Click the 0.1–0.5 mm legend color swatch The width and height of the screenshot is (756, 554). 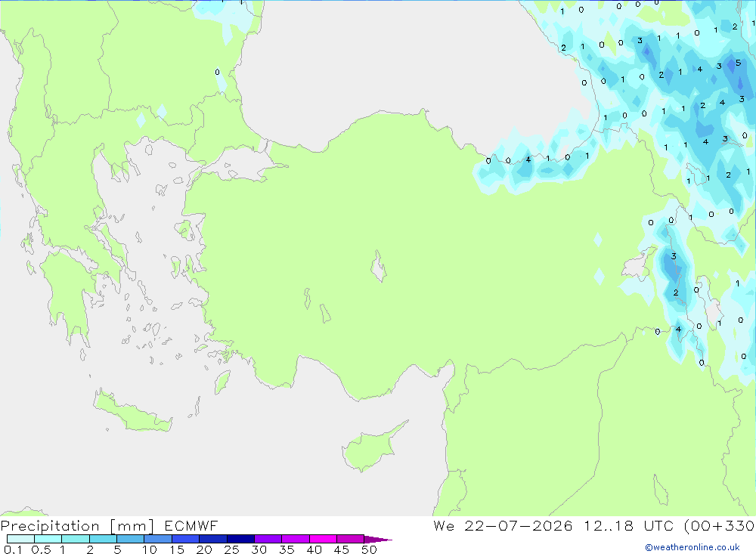coord(20,539)
